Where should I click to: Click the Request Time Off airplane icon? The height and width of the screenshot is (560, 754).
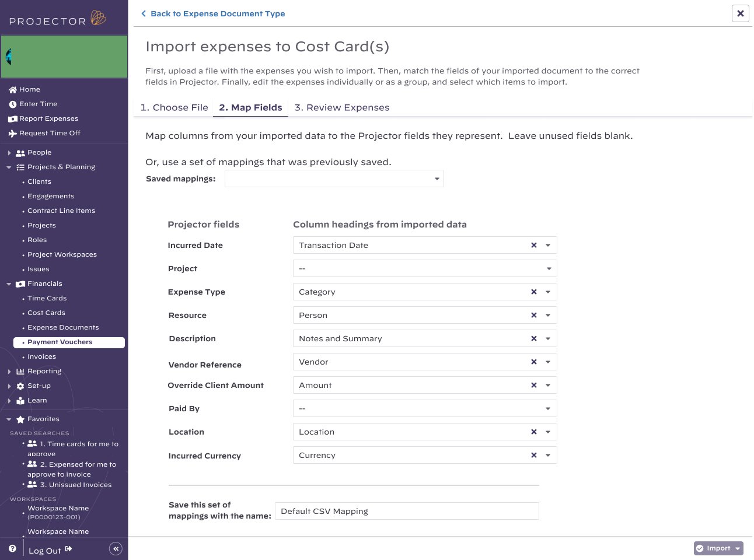[13, 133]
